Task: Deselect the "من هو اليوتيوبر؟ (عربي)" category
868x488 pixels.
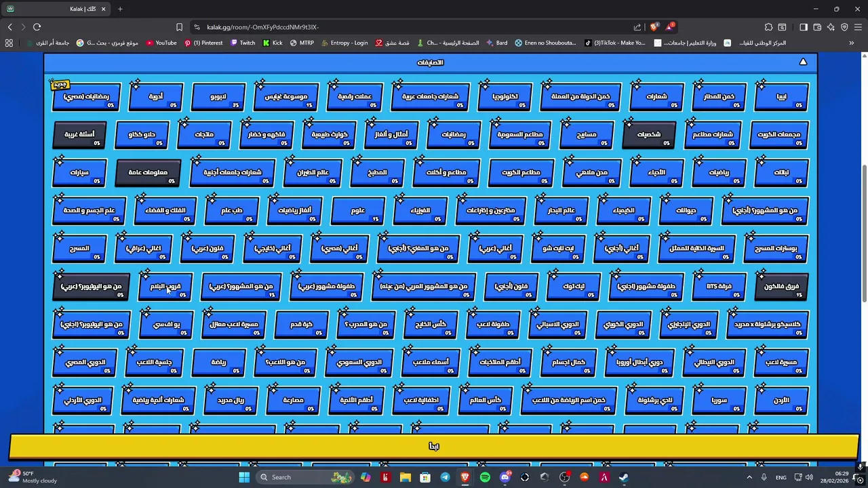Action: pyautogui.click(x=90, y=286)
